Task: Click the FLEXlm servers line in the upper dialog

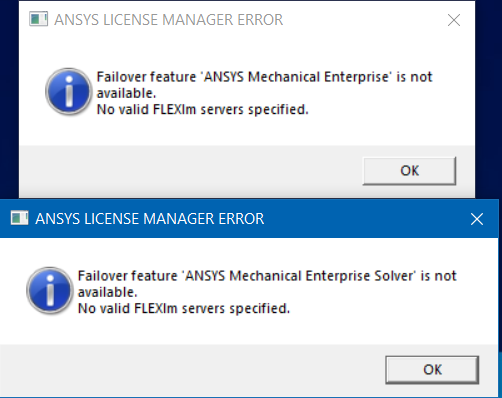Action: (x=203, y=109)
